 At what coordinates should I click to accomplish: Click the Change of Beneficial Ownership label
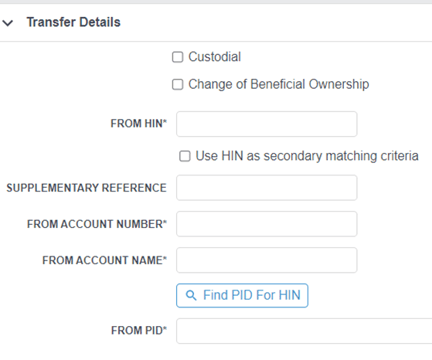click(x=279, y=84)
